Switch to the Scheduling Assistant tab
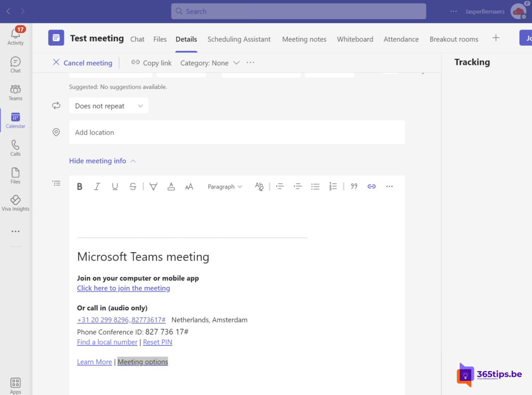This screenshot has width=532, height=395. coord(239,39)
